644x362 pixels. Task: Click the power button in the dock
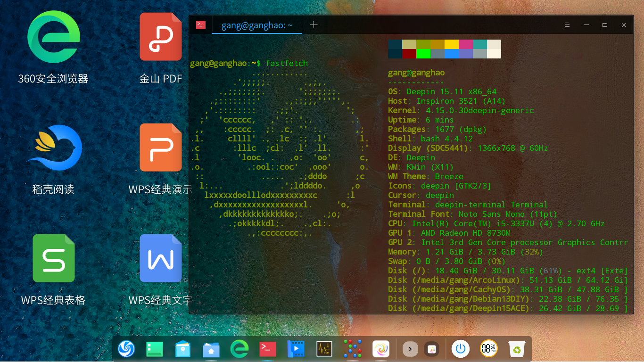tap(461, 349)
